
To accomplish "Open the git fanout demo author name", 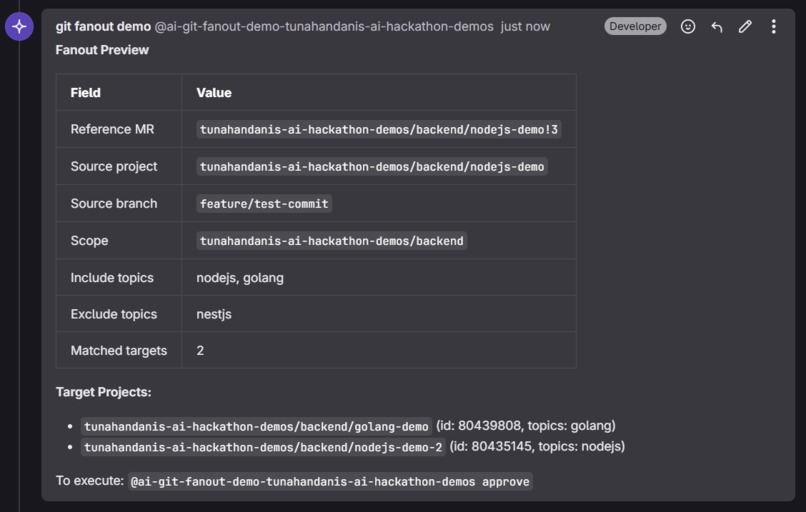I will [103, 26].
